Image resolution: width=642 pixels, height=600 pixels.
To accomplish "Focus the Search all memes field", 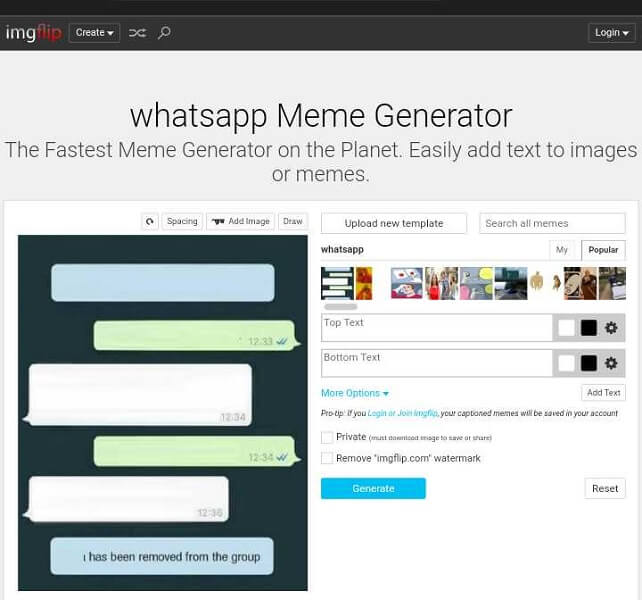I will coord(552,223).
